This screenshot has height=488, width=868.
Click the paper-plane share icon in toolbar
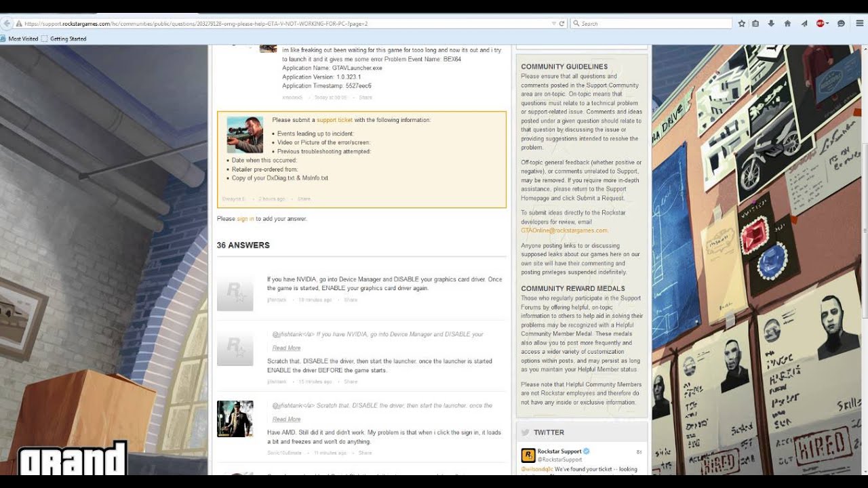(804, 23)
